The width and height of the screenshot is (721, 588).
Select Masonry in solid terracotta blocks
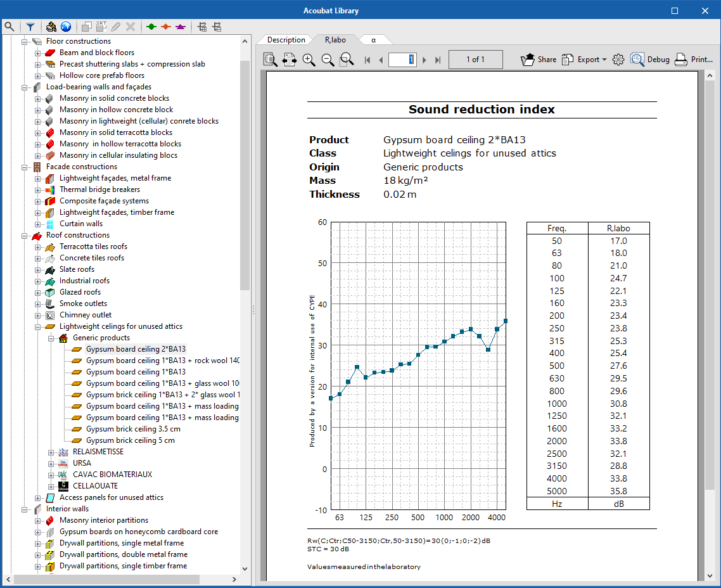click(116, 132)
